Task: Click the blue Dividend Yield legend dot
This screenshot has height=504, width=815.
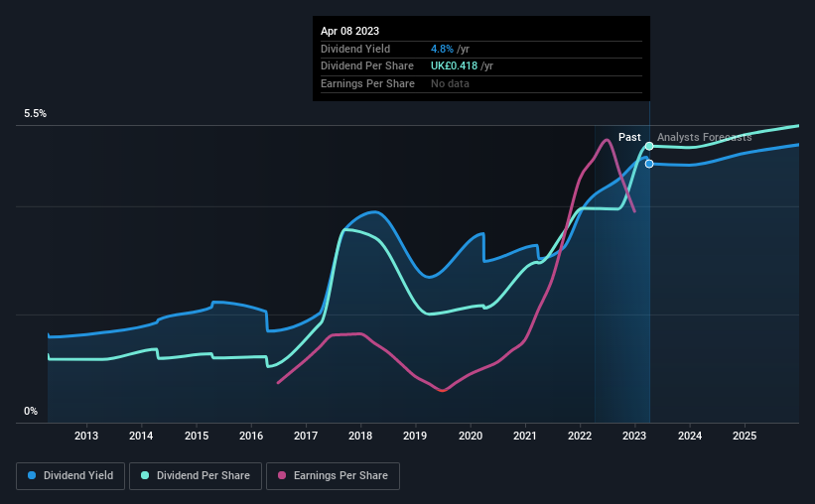Action: (32, 475)
